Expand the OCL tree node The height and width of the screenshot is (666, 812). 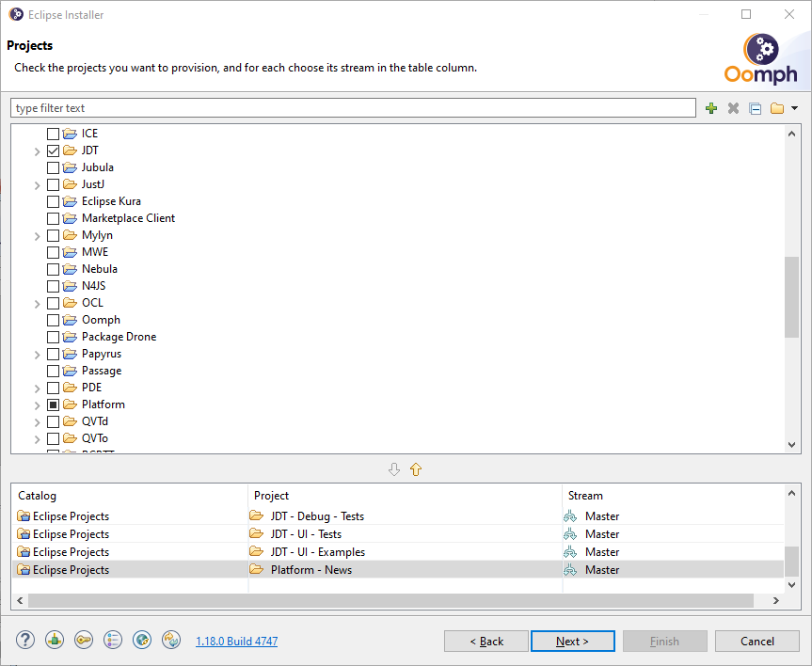tap(37, 304)
